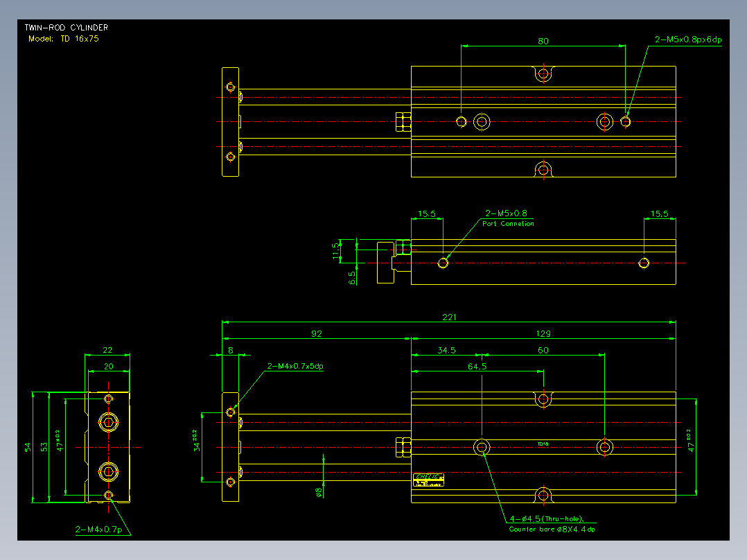Select the 6.5 vertical dimension
This screenshot has height=560, width=747.
click(352, 278)
